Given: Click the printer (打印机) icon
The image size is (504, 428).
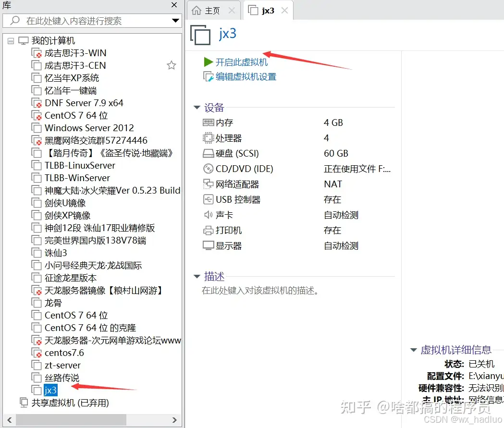Looking at the screenshot, I should [209, 231].
